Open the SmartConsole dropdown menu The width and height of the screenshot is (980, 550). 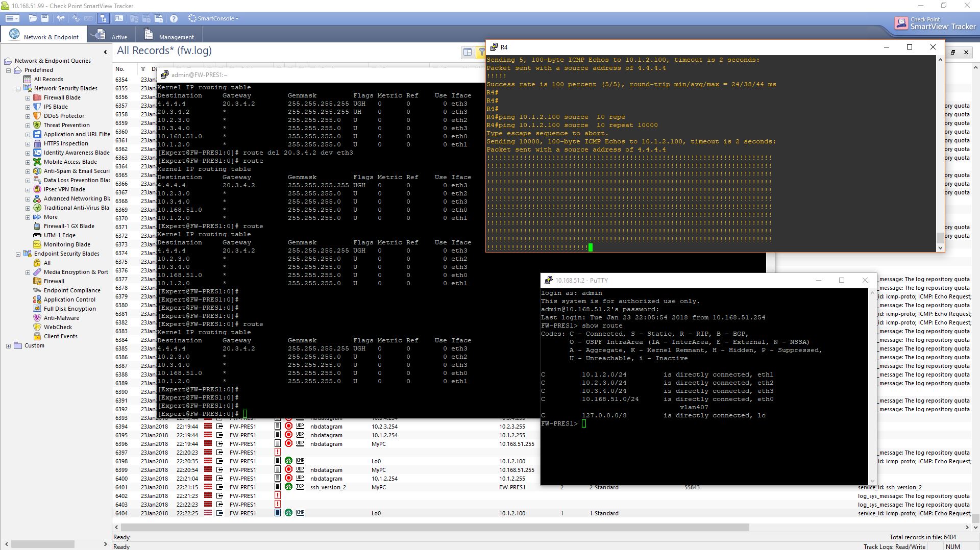pyautogui.click(x=213, y=18)
